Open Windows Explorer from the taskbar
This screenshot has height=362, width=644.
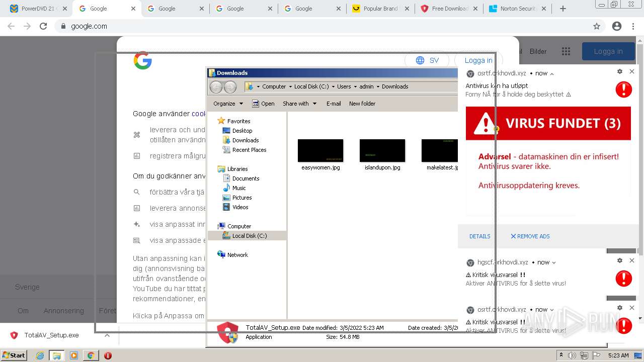point(57,355)
